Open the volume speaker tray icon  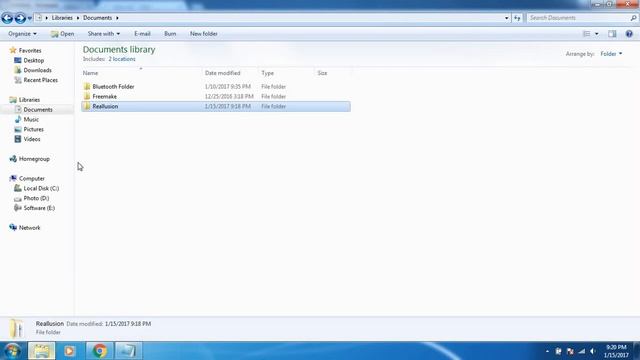(593, 351)
